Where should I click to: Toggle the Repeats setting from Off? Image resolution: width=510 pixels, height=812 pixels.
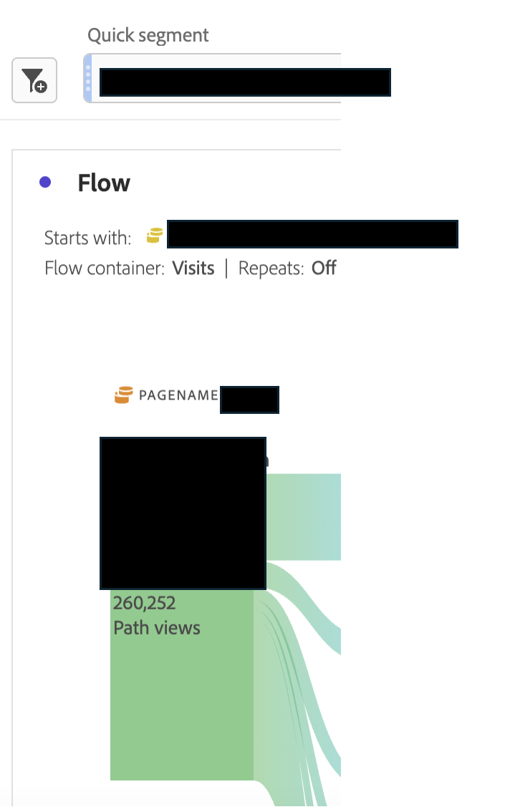click(x=324, y=268)
